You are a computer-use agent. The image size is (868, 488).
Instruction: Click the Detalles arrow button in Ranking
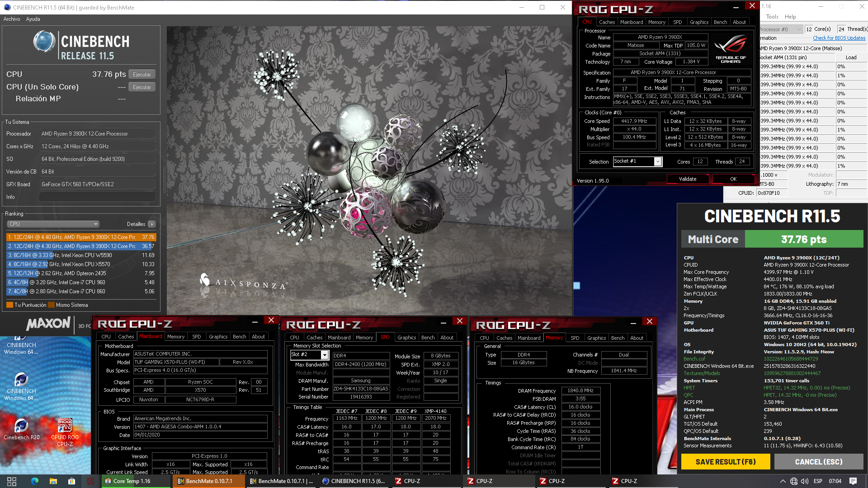click(152, 224)
